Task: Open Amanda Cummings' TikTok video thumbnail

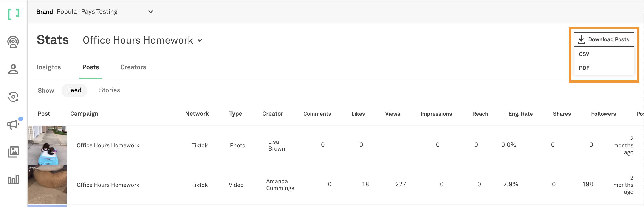Action: coord(47,185)
